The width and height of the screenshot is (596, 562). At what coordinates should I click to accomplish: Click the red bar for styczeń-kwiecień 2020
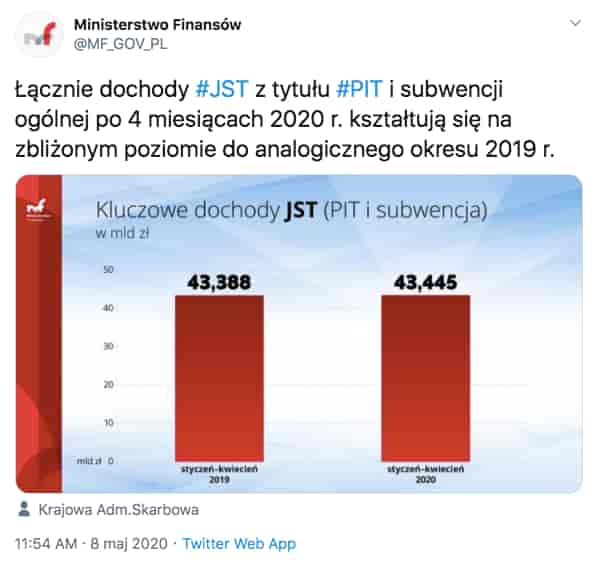(x=426, y=378)
